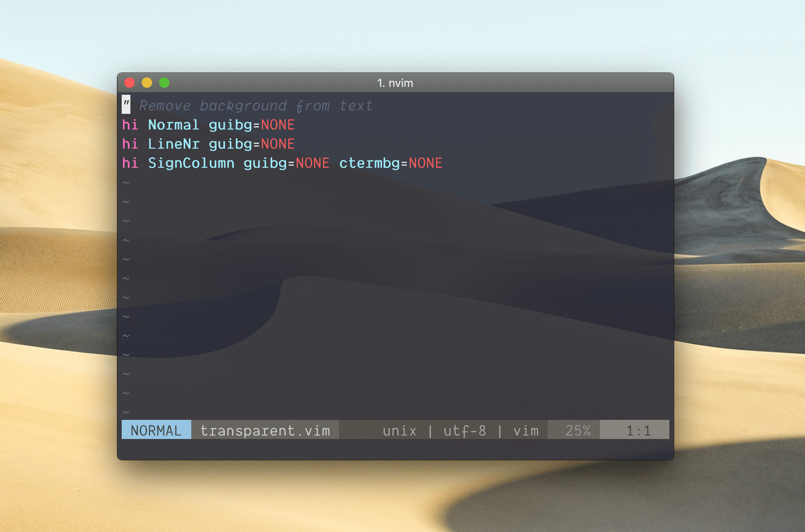
Task: Click 'NONE' on the LineNr line
Action: pyautogui.click(x=278, y=144)
